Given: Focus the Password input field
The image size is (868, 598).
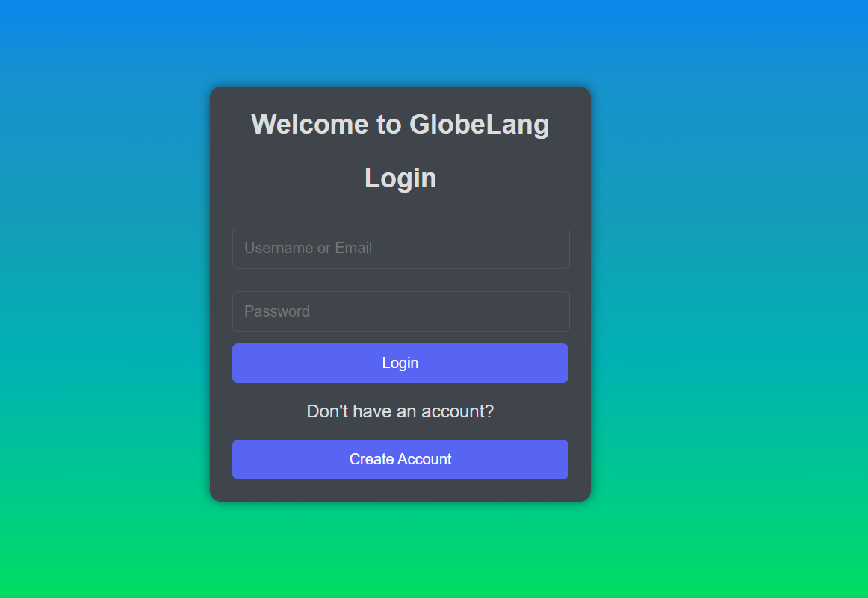Looking at the screenshot, I should (401, 311).
